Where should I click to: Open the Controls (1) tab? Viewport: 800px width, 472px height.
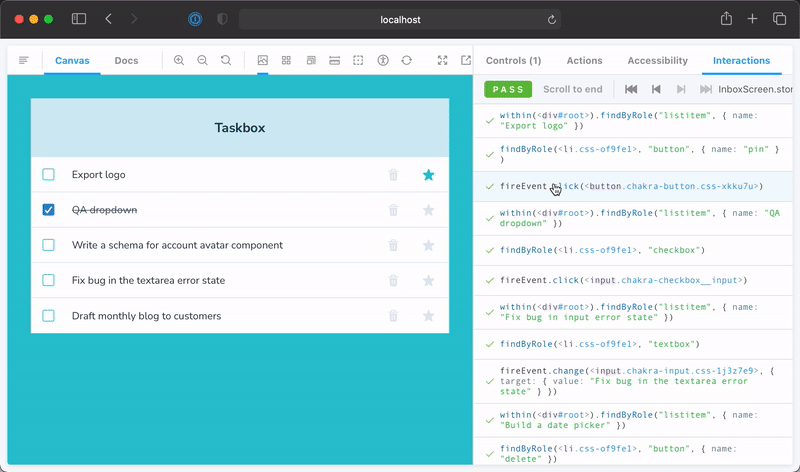tap(513, 60)
